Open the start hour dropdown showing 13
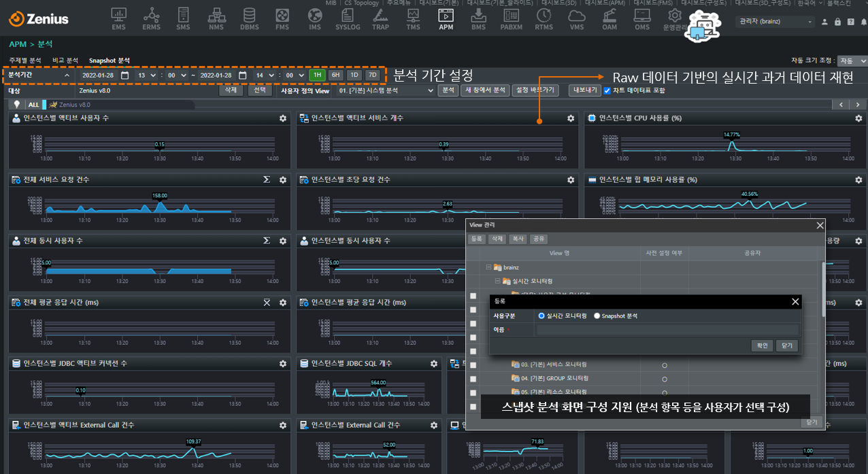Screen dimensions: 868x474 146,75
